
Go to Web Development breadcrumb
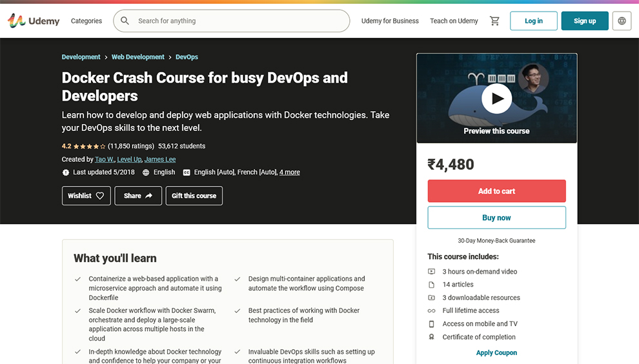point(138,57)
